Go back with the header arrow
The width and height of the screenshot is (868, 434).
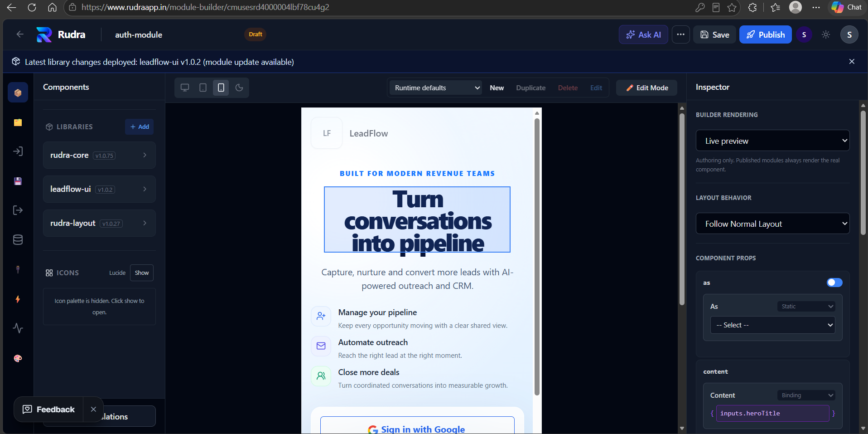[20, 34]
